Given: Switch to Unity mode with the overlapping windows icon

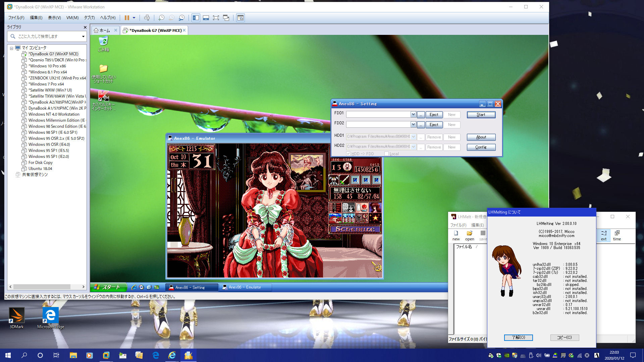Looking at the screenshot, I should pos(226,18).
